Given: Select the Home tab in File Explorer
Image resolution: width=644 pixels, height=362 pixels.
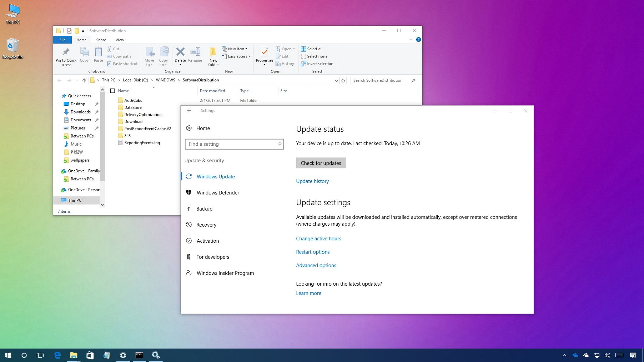Looking at the screenshot, I should 82,40.
